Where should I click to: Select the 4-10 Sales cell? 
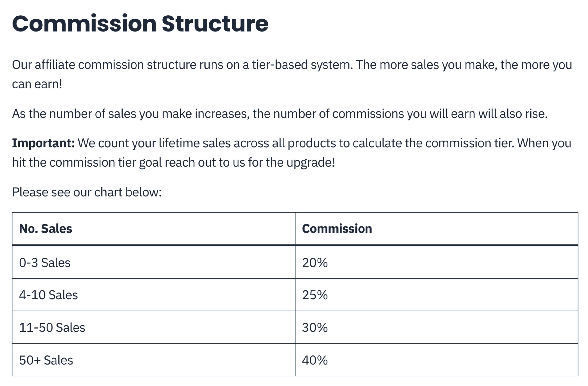pyautogui.click(x=154, y=295)
